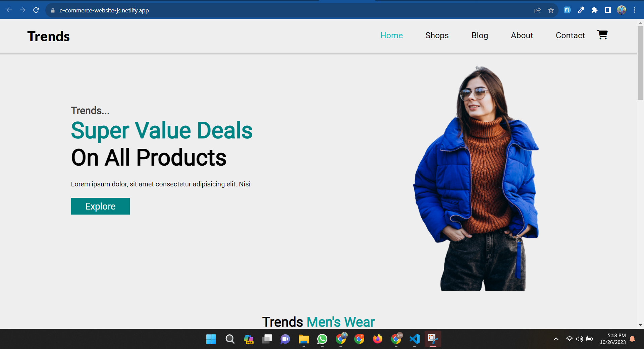The width and height of the screenshot is (644, 349).
Task: Open the Blog navigation link
Action: 480,36
